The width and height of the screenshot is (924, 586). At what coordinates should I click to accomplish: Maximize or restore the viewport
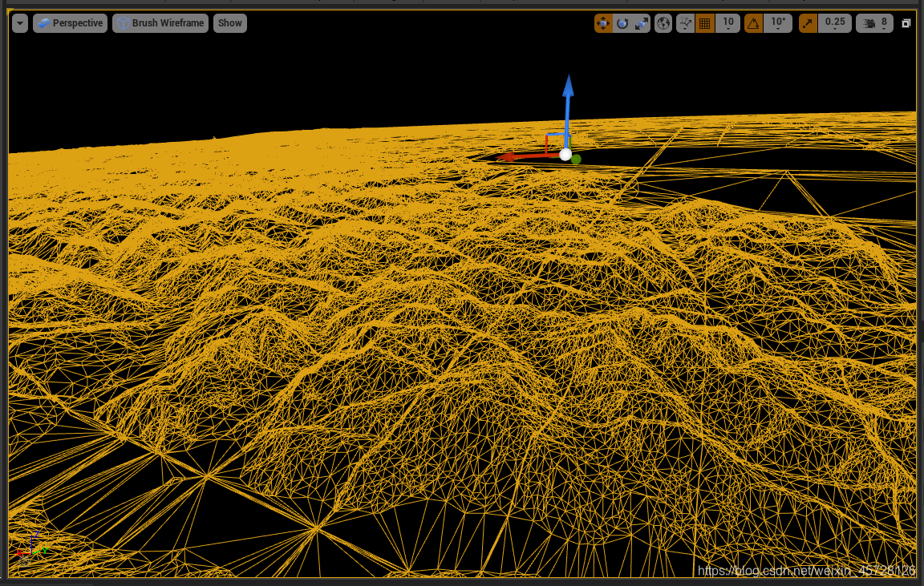(906, 23)
